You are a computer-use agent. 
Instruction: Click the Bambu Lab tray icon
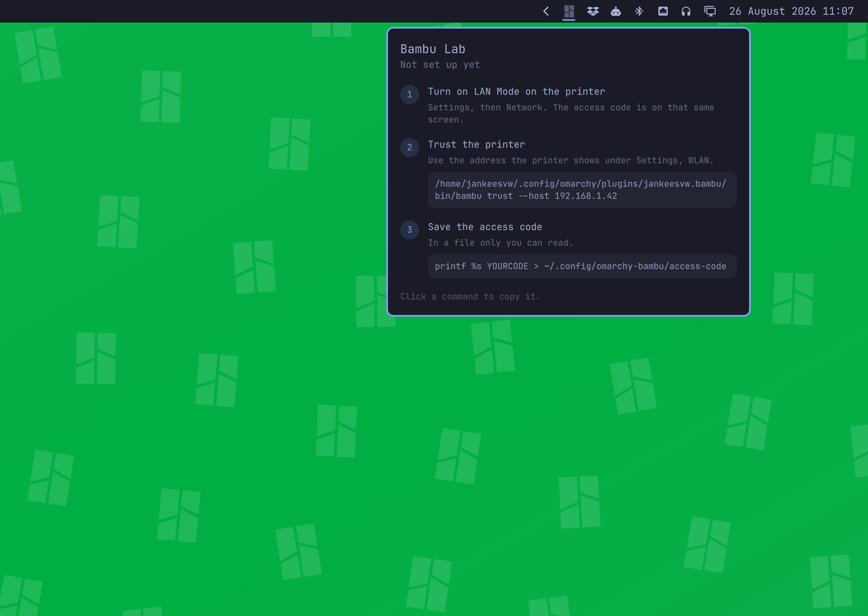[x=569, y=11]
